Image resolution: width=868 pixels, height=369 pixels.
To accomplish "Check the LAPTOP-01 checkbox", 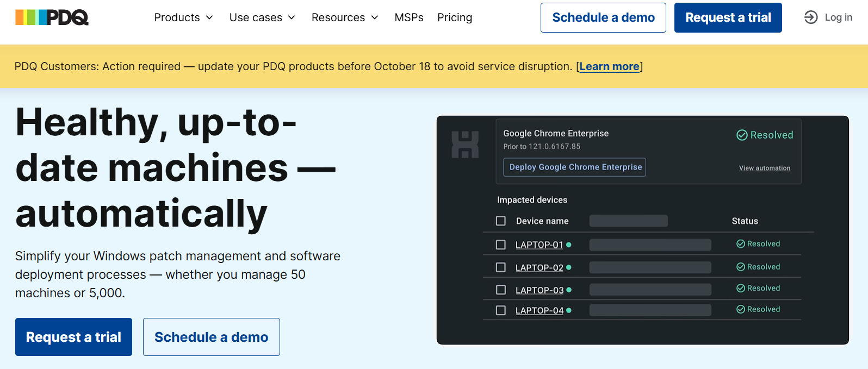I will (x=501, y=245).
